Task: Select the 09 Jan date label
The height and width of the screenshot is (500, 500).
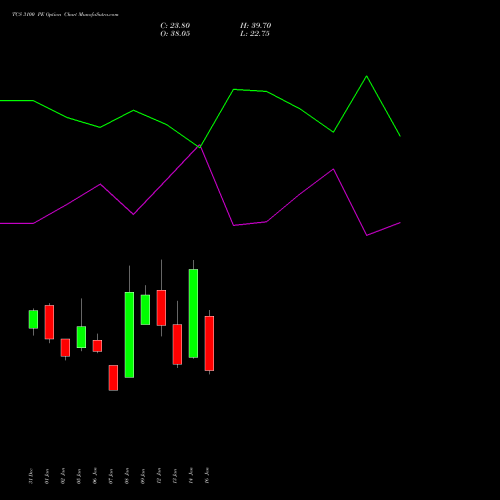Action: [x=143, y=476]
